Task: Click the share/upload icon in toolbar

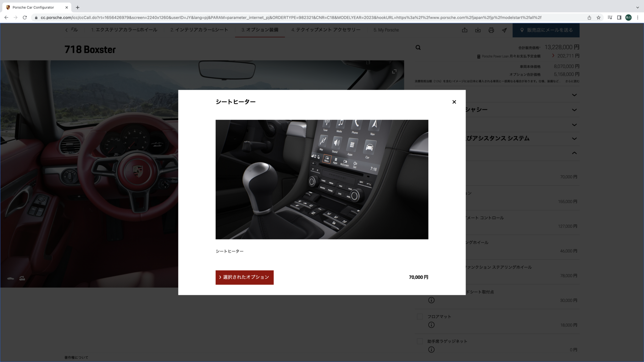Action: [464, 30]
